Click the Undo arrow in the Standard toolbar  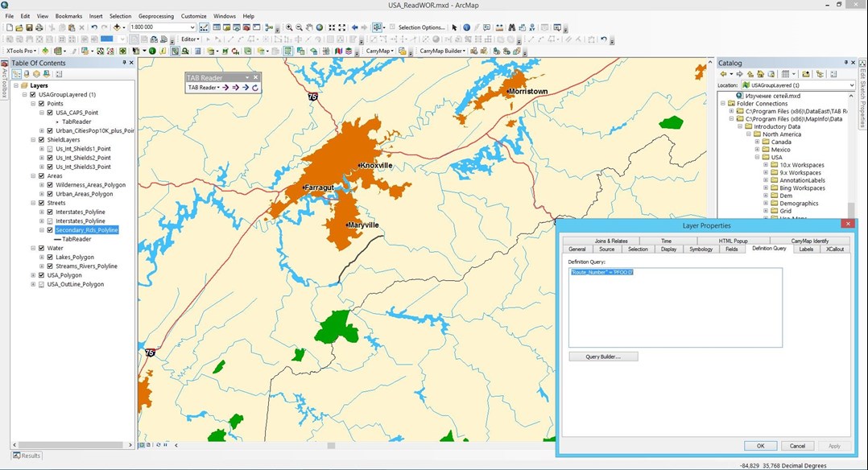pos(94,27)
